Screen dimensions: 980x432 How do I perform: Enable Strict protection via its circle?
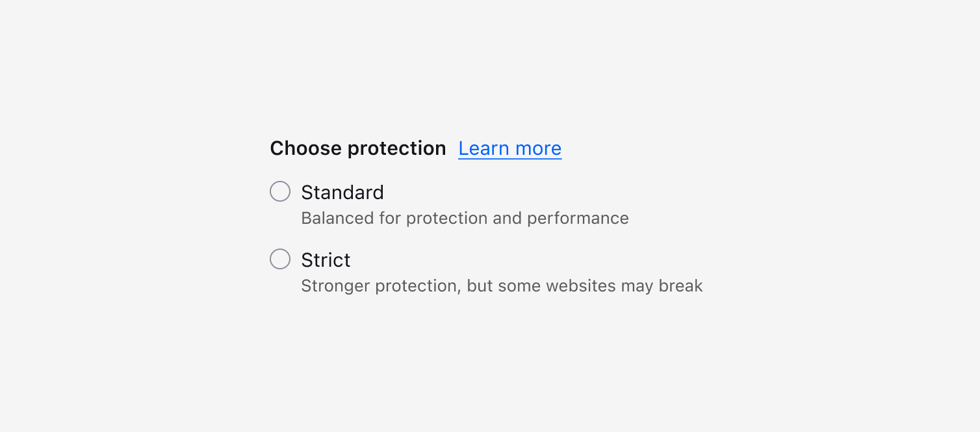[x=280, y=260]
